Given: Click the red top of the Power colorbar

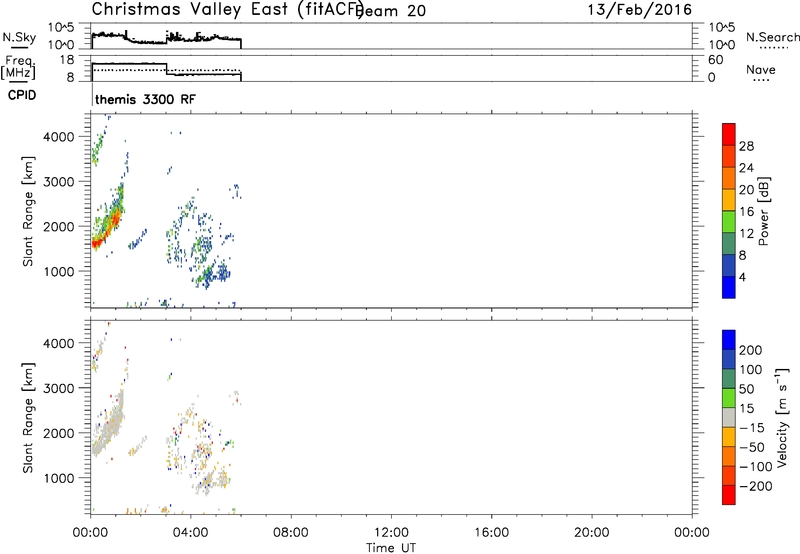Looking at the screenshot, I should click(729, 134).
